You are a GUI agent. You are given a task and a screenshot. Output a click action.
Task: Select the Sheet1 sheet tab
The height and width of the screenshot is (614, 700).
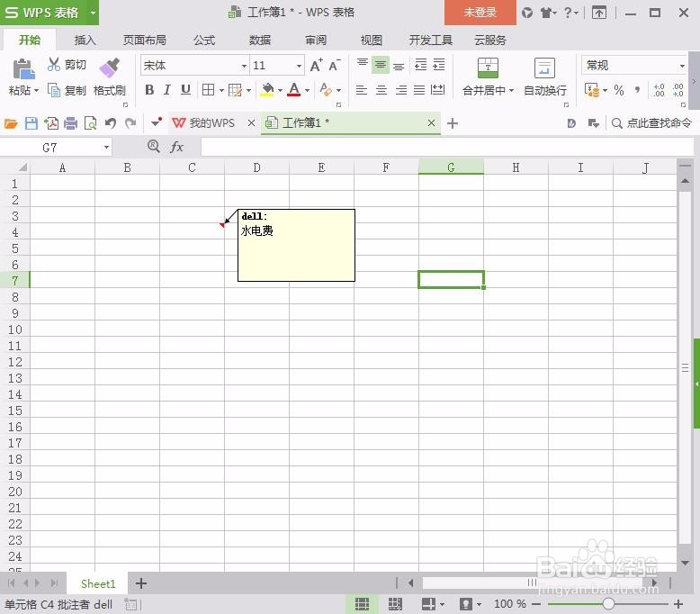point(98,583)
